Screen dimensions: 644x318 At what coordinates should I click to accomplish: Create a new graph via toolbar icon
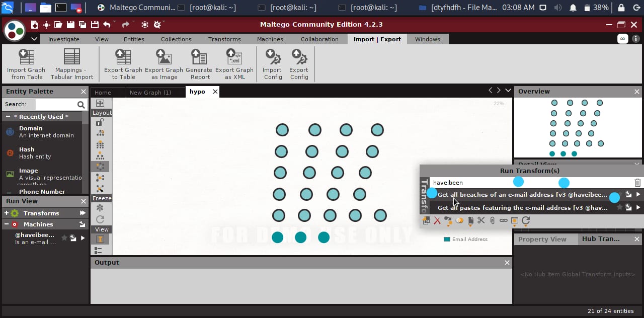34,25
